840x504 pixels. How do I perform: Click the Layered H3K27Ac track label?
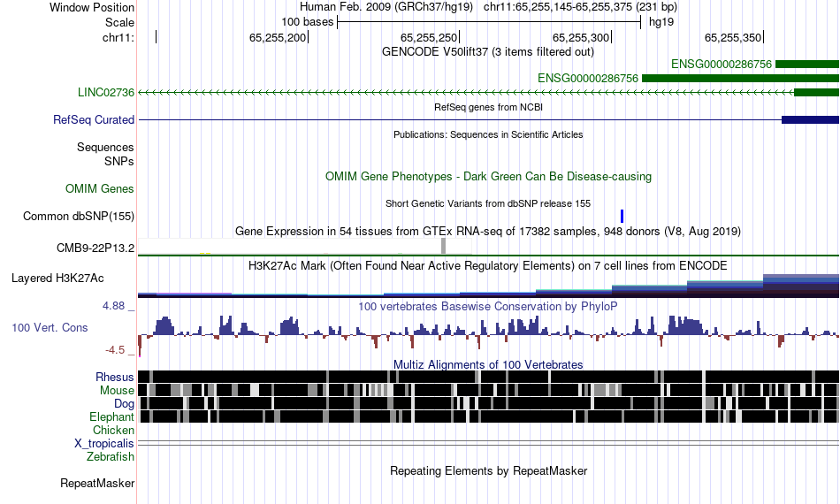pyautogui.click(x=57, y=278)
